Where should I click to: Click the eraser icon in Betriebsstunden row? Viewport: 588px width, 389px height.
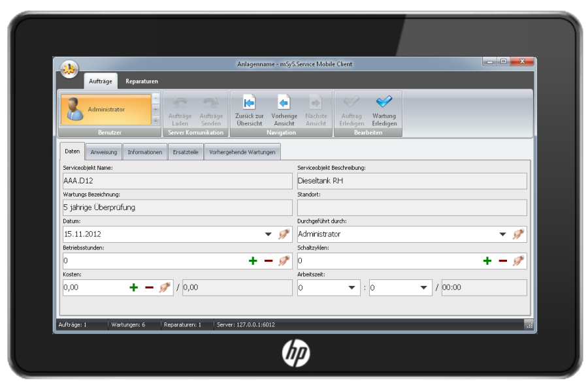[x=284, y=261]
